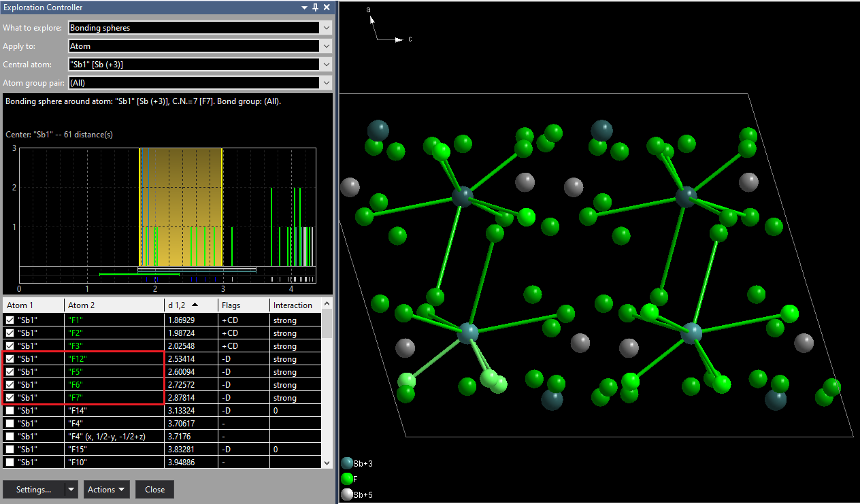The height and width of the screenshot is (504, 860).
Task: Close the Exploration Controller panel with X
Action: tap(327, 7)
